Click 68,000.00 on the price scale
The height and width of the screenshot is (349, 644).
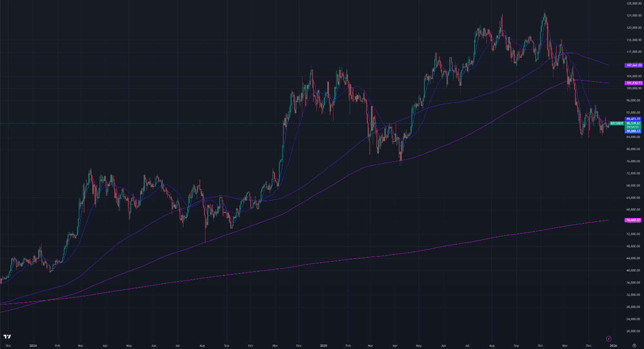(633, 186)
